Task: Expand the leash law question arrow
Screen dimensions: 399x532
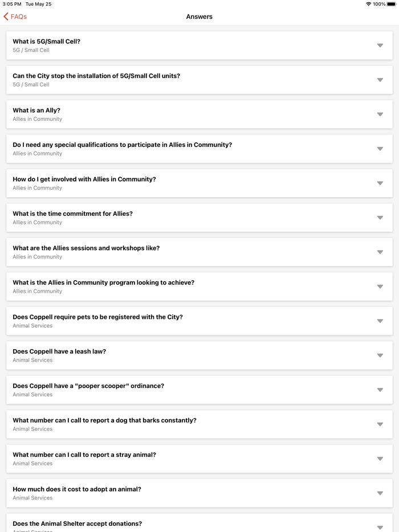Action: pyautogui.click(x=380, y=355)
